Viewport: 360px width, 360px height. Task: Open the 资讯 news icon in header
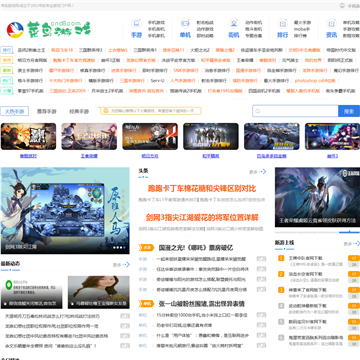331,24
